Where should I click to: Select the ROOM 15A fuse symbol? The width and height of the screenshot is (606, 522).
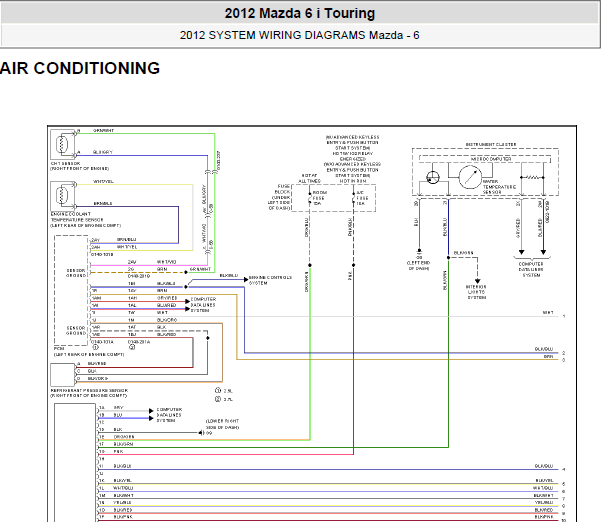[x=310, y=198]
